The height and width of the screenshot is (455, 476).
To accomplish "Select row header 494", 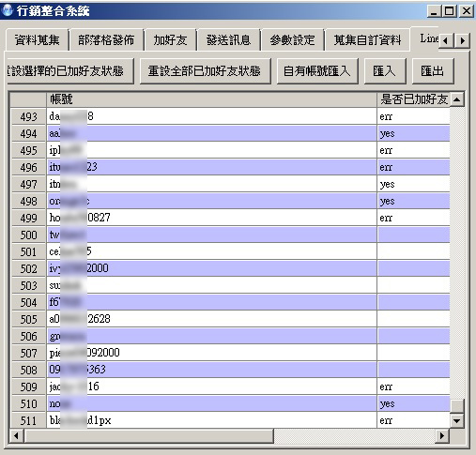I will pyautogui.click(x=28, y=133).
